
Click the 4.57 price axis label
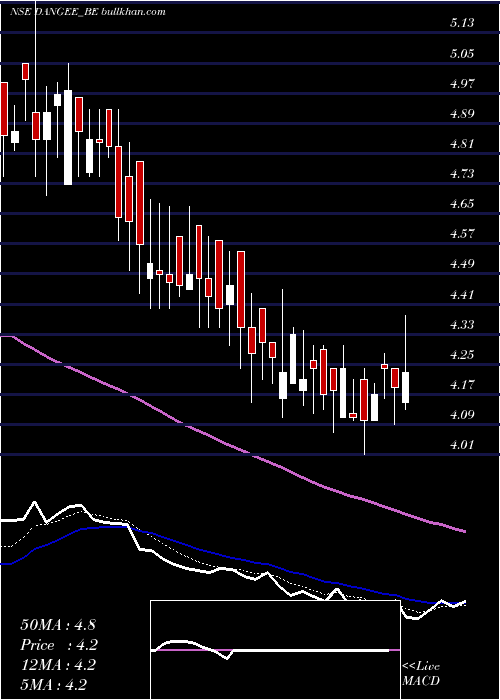pos(462,234)
